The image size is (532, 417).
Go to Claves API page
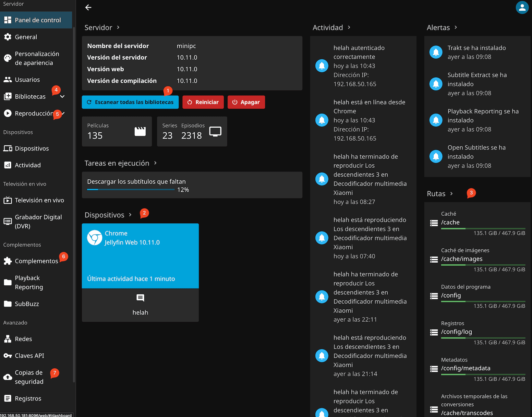tap(29, 356)
